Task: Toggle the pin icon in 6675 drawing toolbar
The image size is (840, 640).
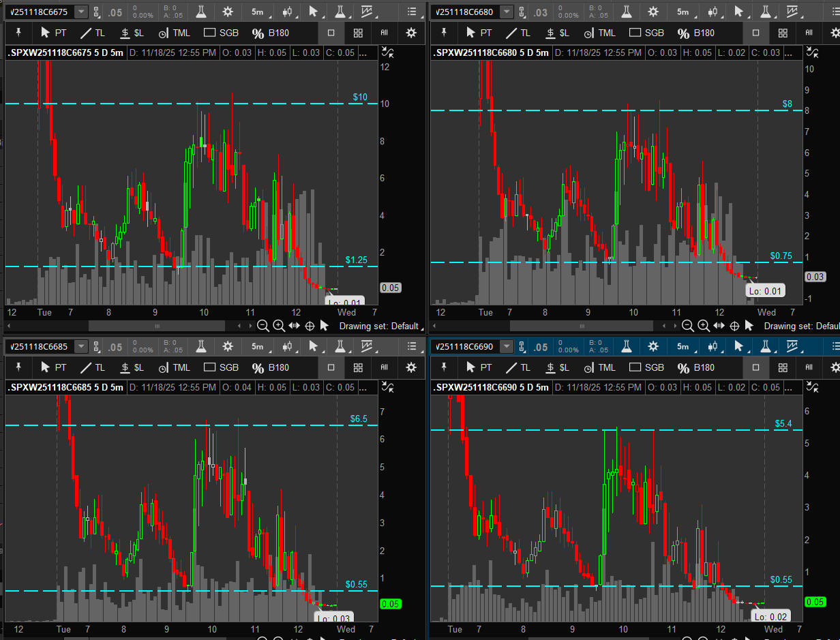Action: (19, 33)
